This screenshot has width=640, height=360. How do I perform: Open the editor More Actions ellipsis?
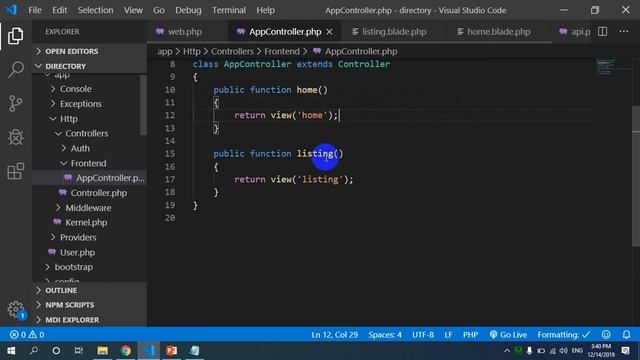click(624, 31)
